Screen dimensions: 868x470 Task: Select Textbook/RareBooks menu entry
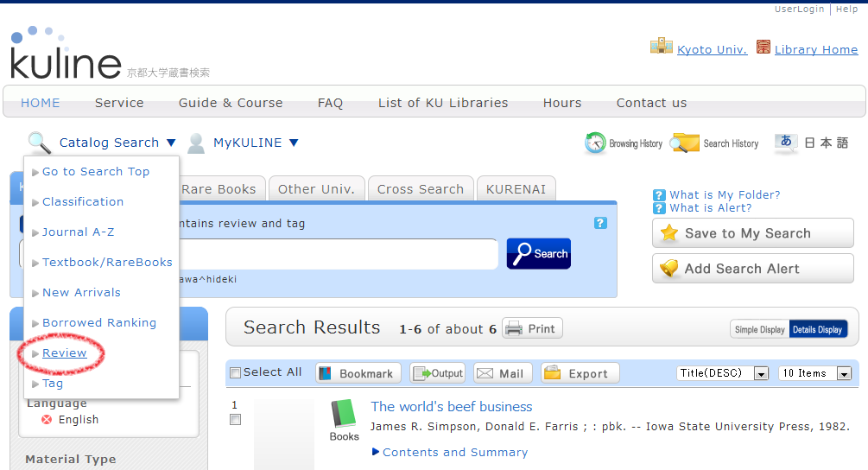point(107,262)
